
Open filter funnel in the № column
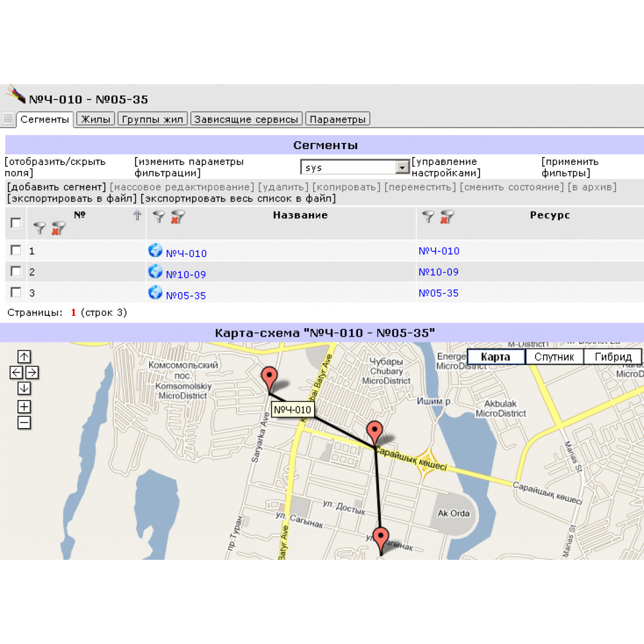point(40,228)
